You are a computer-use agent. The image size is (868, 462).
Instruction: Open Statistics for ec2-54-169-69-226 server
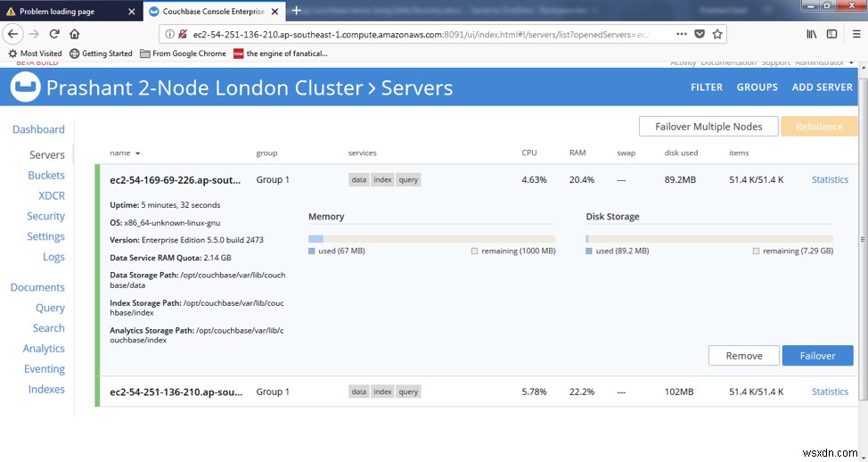click(x=830, y=179)
